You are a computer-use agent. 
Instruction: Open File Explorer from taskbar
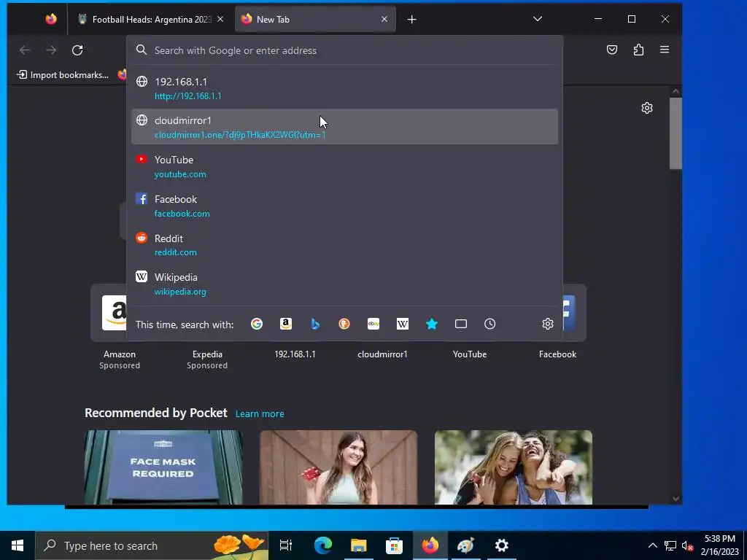click(x=359, y=545)
